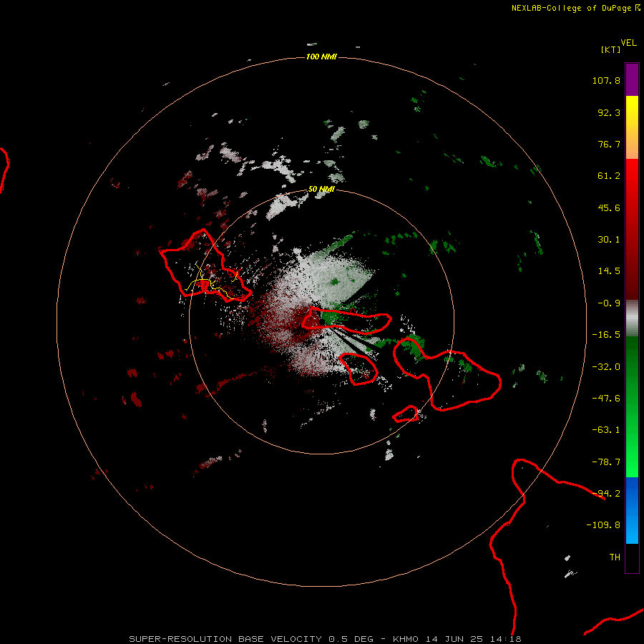Click the [KT] units label
The height and width of the screenshot is (644, 644).
tap(610, 50)
